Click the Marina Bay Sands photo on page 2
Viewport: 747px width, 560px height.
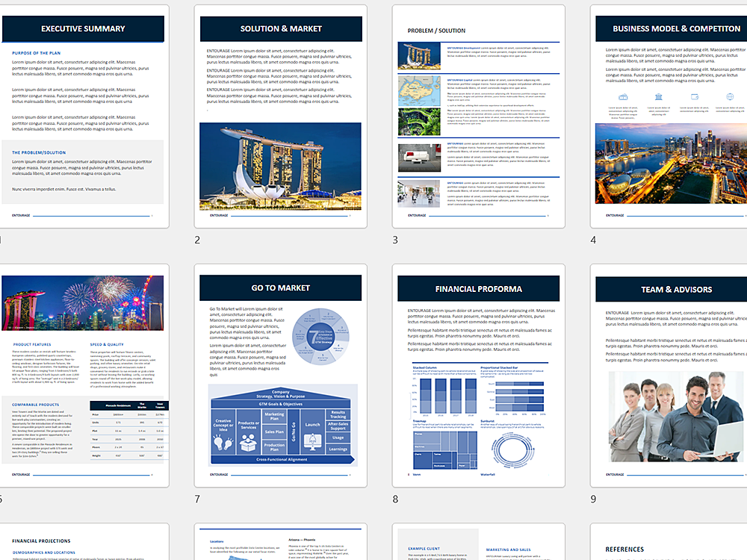[x=281, y=167]
